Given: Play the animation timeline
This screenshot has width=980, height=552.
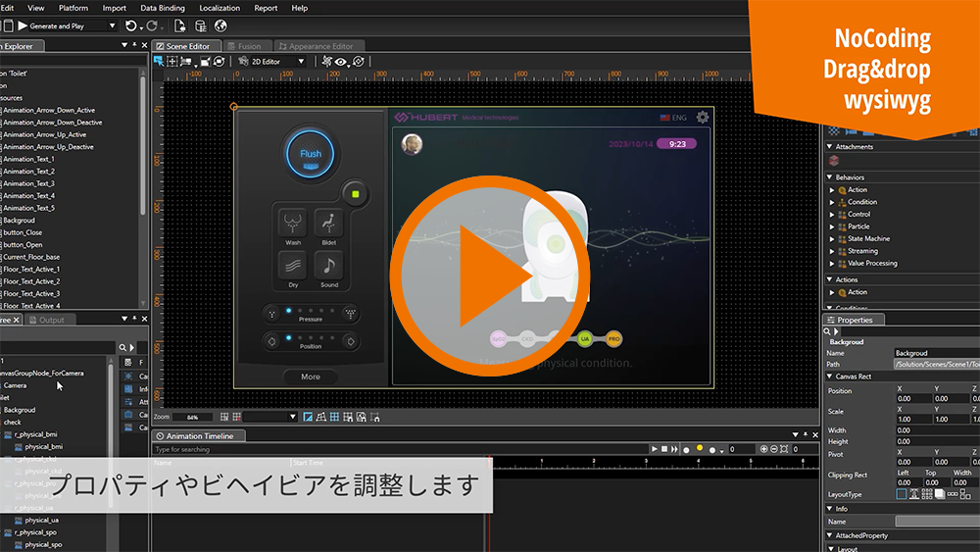Looking at the screenshot, I should point(655,449).
